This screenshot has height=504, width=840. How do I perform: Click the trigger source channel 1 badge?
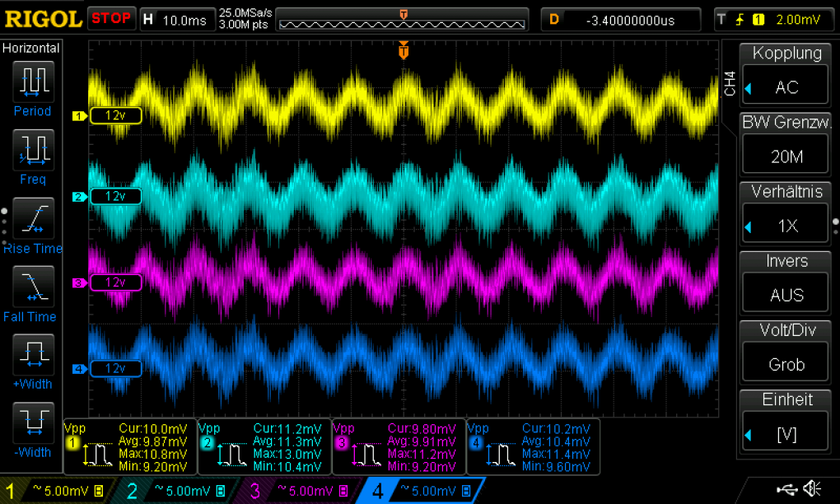point(758,20)
